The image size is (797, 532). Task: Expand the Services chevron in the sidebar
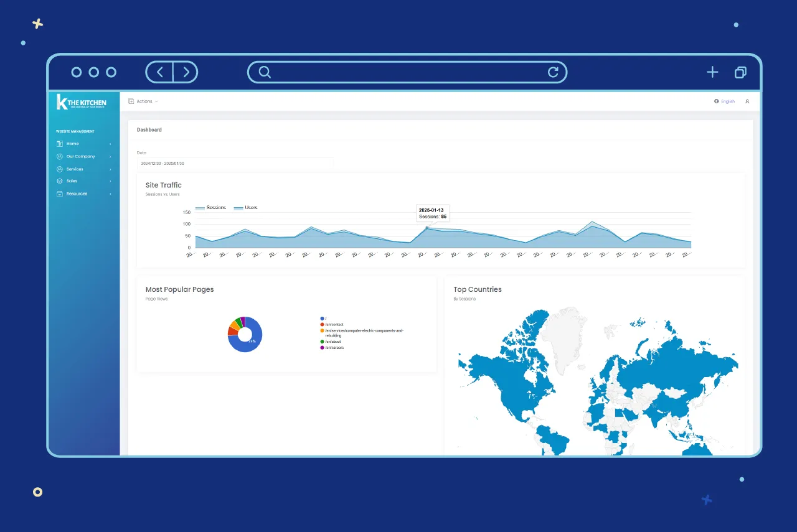click(110, 169)
